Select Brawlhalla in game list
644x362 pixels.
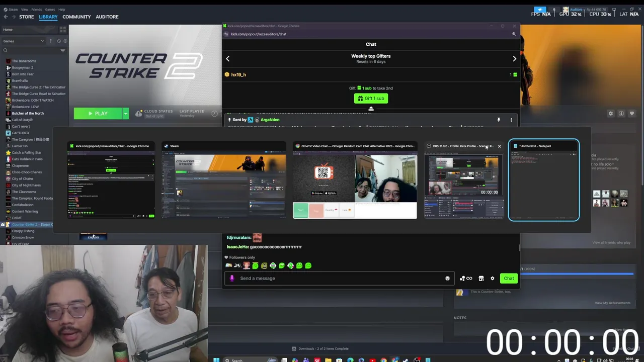point(20,80)
